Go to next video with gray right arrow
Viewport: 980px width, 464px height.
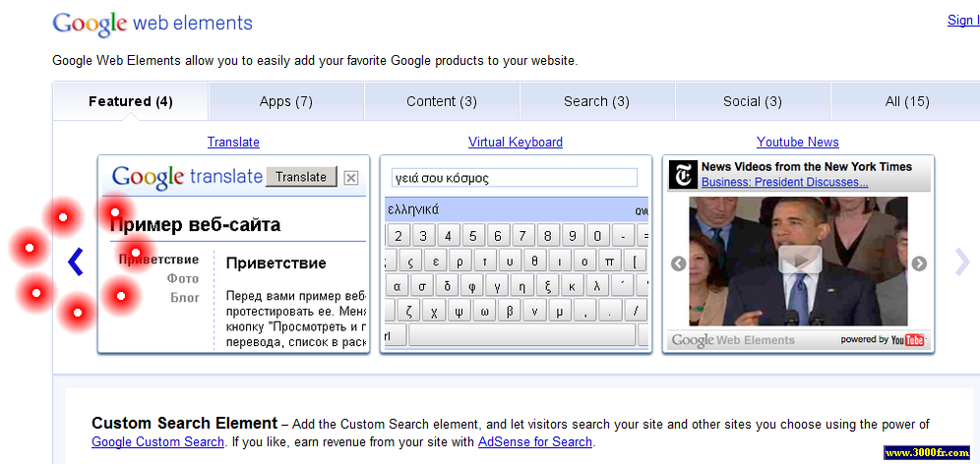coord(919,263)
